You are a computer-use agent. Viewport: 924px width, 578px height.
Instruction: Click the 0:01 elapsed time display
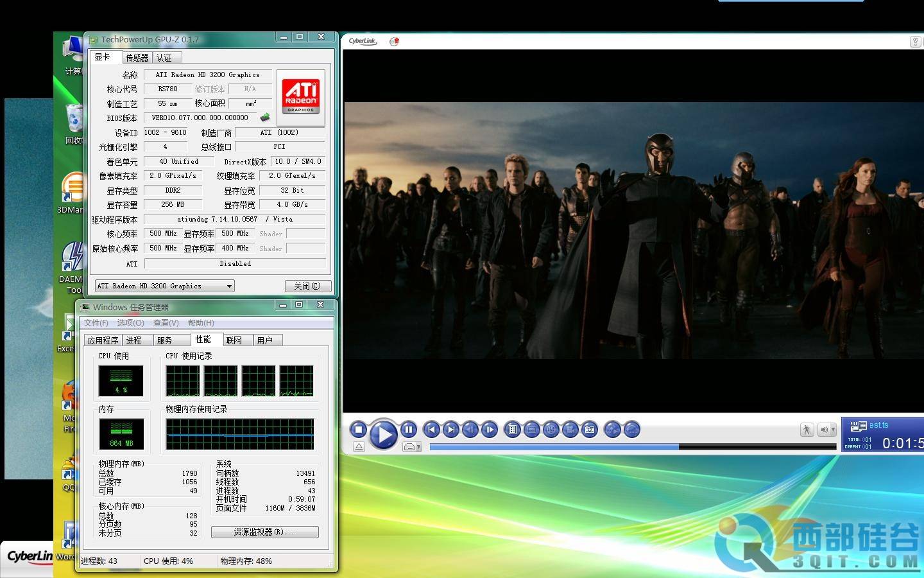tap(903, 442)
